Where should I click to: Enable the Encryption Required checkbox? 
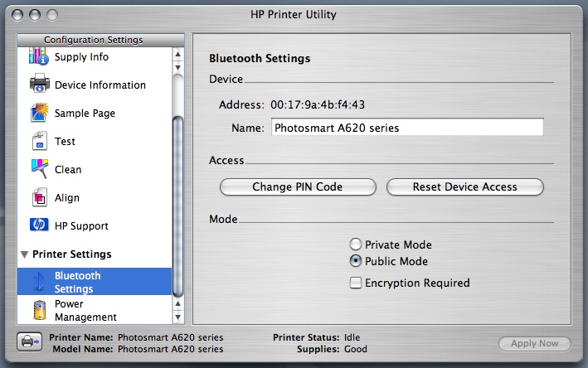tap(356, 283)
